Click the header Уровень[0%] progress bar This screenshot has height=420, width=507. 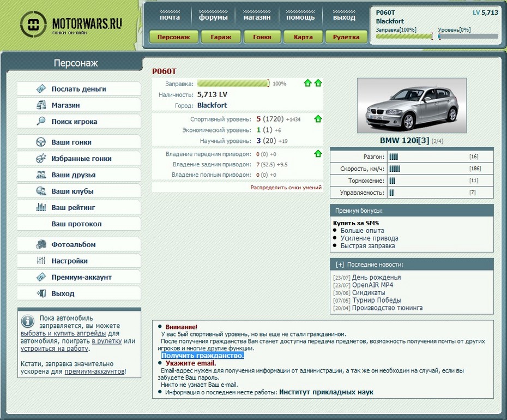(468, 36)
